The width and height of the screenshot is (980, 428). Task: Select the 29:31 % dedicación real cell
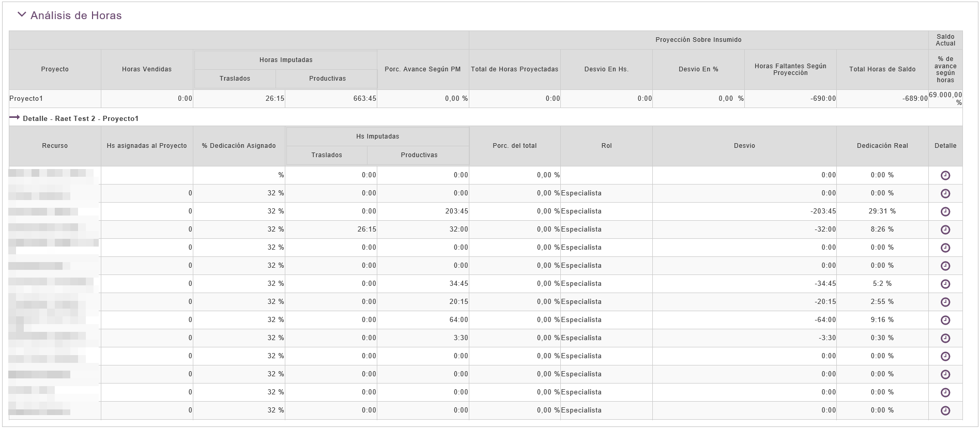click(882, 211)
